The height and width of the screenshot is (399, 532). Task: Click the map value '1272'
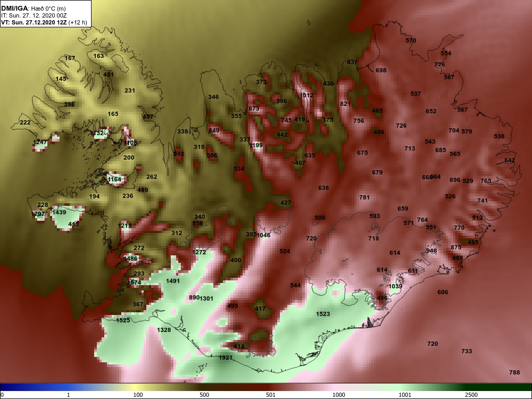199,252
